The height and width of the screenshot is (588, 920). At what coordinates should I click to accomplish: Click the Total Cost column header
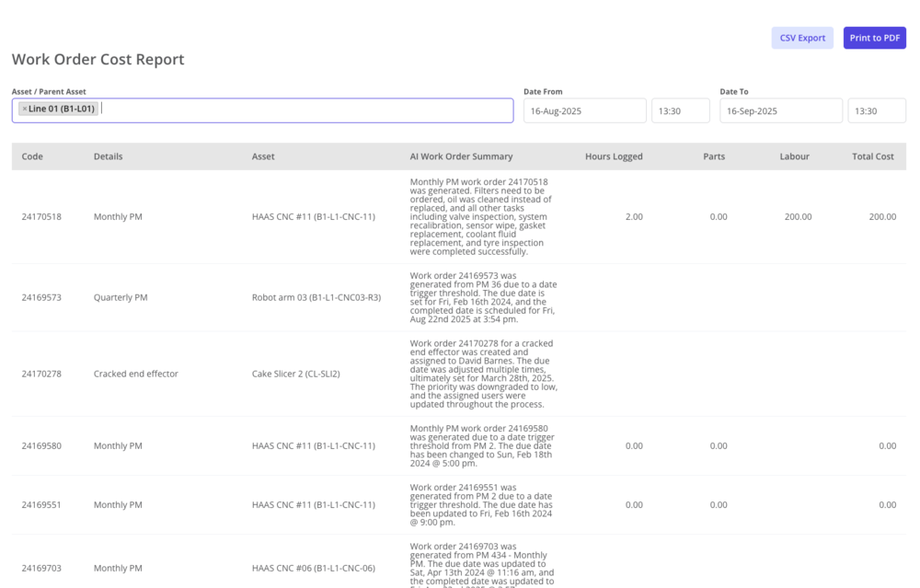873,156
